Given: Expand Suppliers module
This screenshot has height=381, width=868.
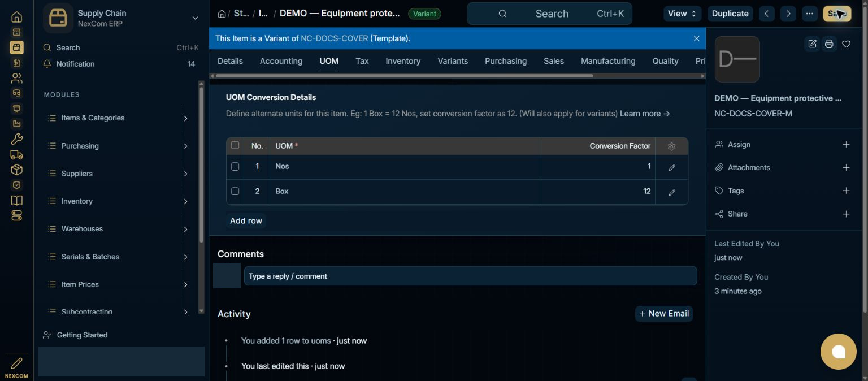Looking at the screenshot, I should (185, 174).
